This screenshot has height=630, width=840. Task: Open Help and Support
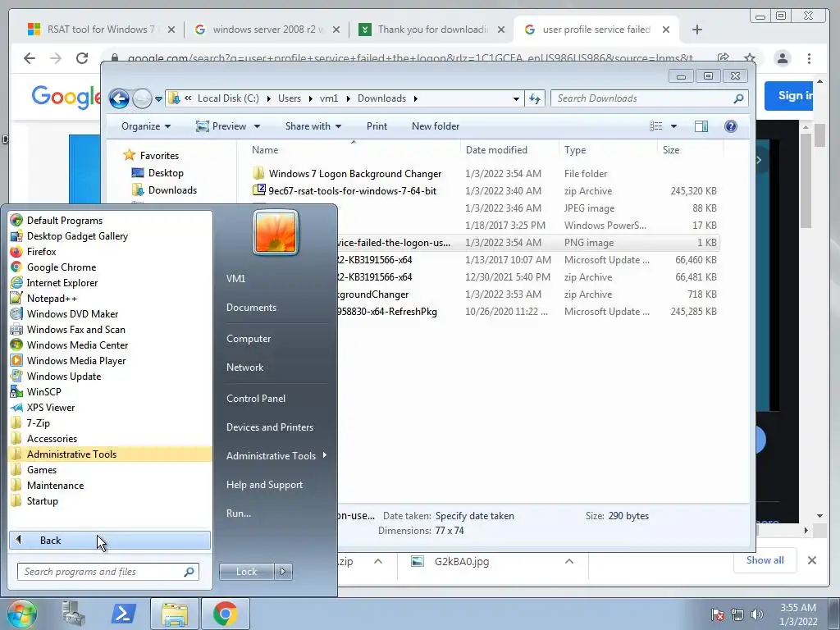point(264,484)
